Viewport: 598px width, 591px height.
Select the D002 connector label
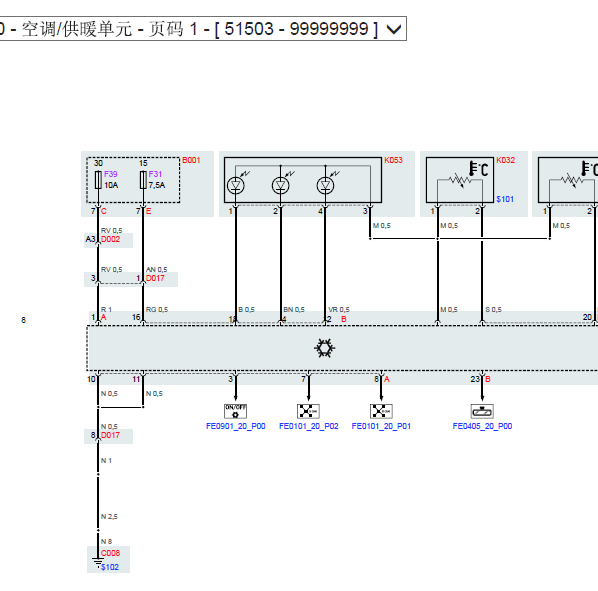[x=110, y=239]
